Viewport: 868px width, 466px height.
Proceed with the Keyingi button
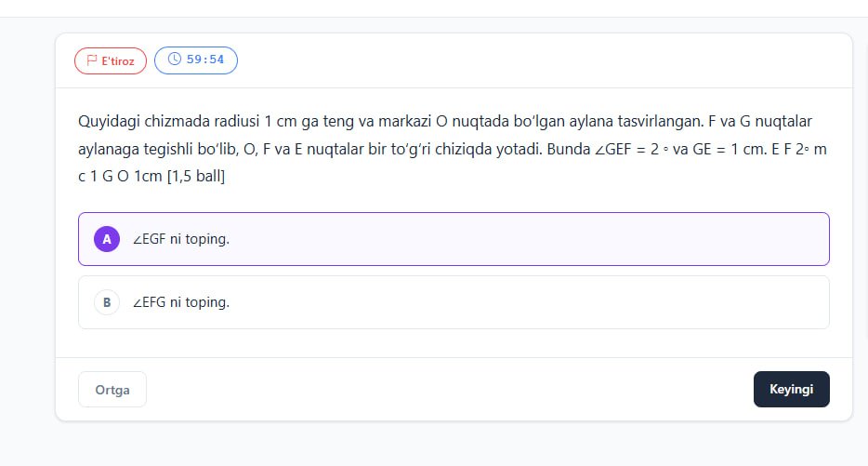click(792, 389)
